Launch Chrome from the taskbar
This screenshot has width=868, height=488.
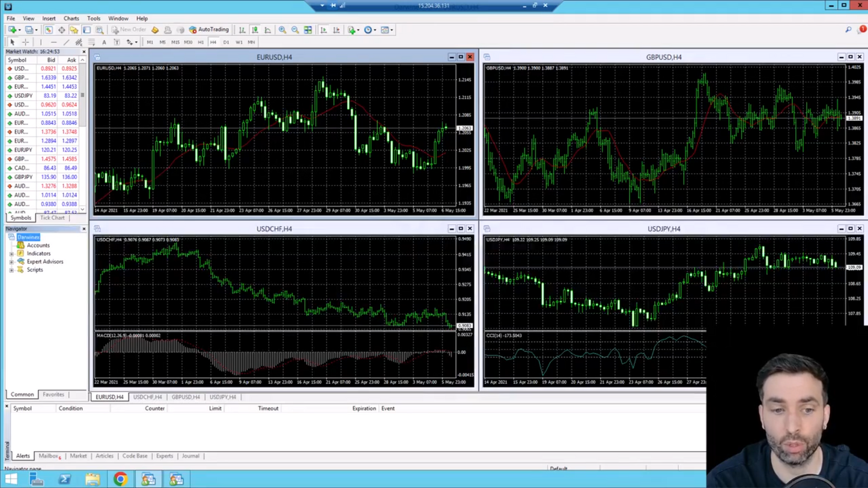coord(121,479)
